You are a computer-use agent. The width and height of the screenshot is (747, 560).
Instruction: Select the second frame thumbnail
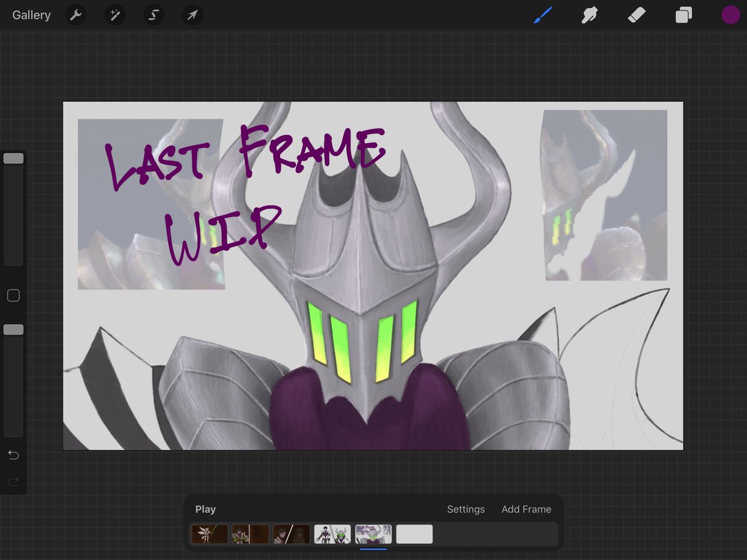pyautogui.click(x=250, y=534)
